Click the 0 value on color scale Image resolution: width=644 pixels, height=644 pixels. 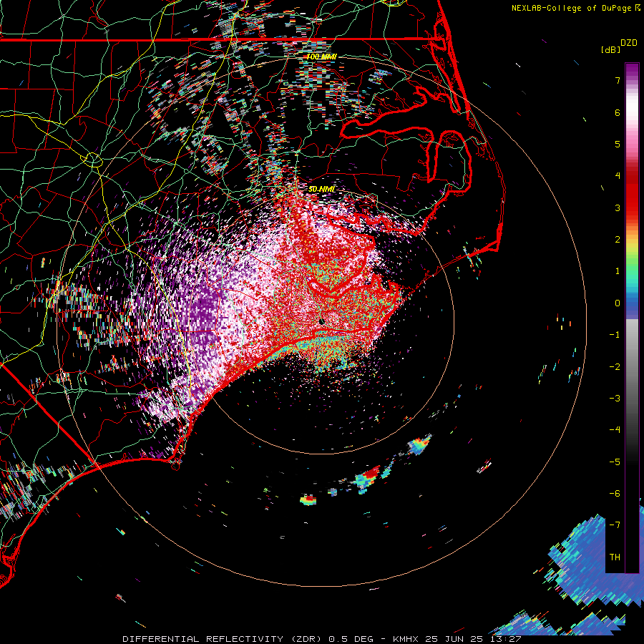[618, 303]
